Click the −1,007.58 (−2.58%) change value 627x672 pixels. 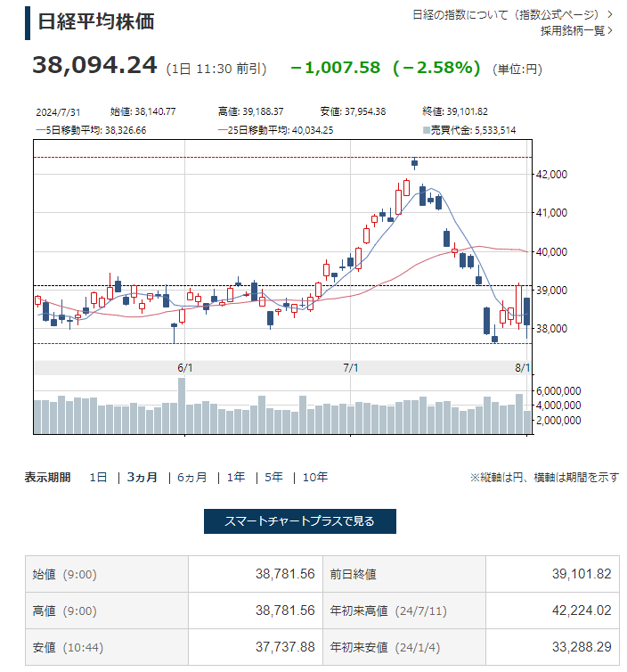pos(386,68)
